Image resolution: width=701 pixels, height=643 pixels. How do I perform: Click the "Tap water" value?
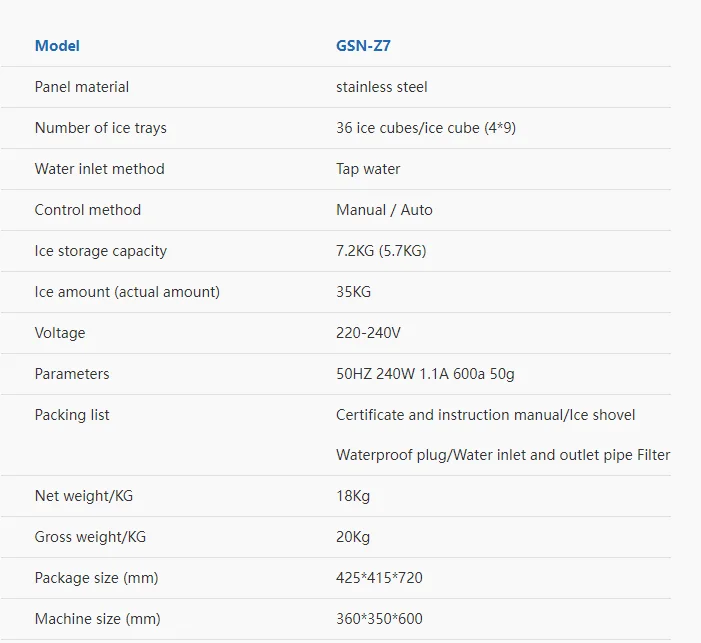pyautogui.click(x=368, y=169)
